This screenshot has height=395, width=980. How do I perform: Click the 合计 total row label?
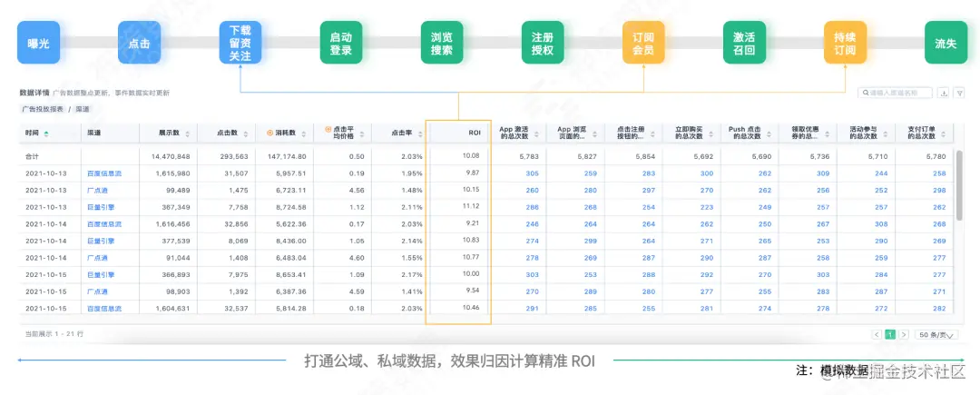click(x=33, y=156)
